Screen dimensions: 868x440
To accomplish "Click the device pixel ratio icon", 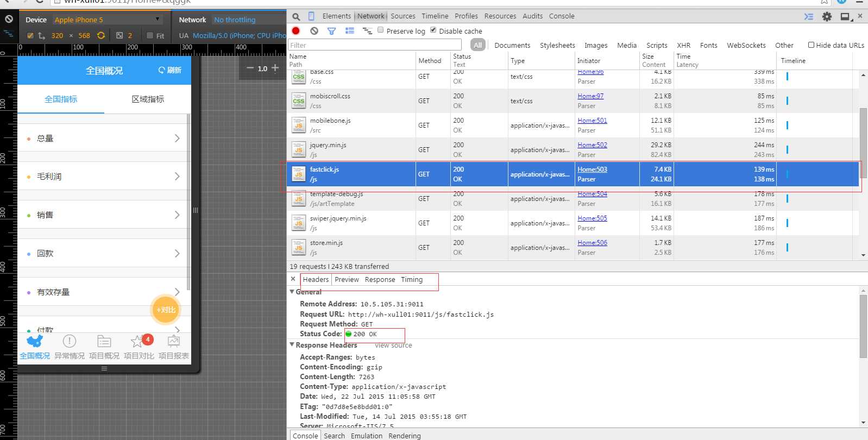I will pos(119,35).
